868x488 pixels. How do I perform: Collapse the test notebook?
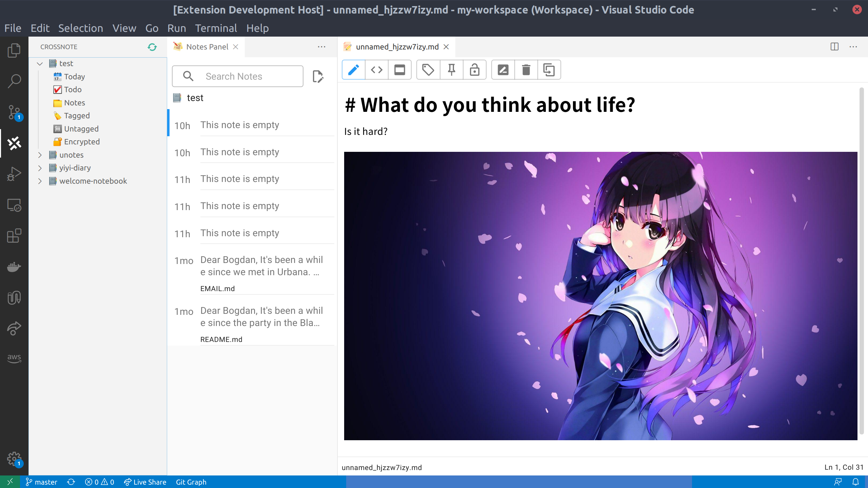40,64
